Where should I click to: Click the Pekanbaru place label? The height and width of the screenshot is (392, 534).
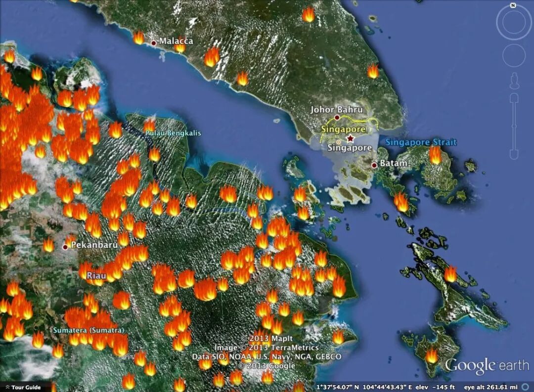point(94,245)
